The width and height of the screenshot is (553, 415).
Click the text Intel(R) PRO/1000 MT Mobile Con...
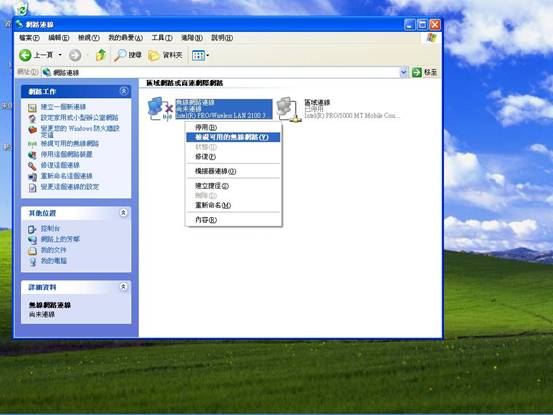352,115
